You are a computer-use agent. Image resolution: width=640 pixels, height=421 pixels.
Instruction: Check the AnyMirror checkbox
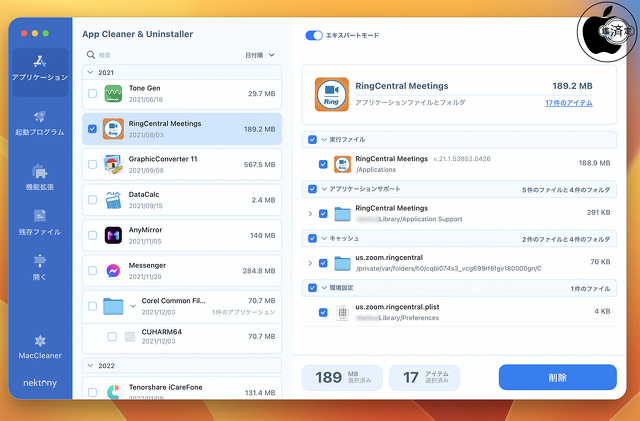point(92,235)
